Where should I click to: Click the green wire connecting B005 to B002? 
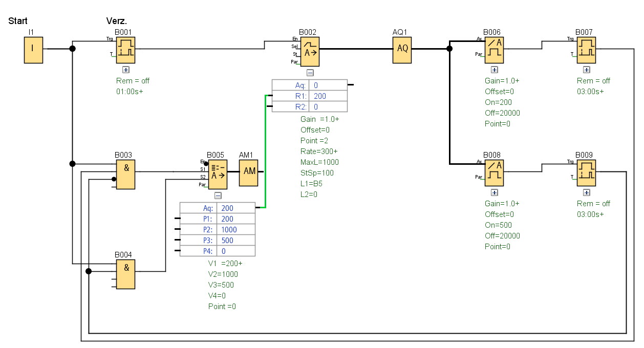[265, 154]
